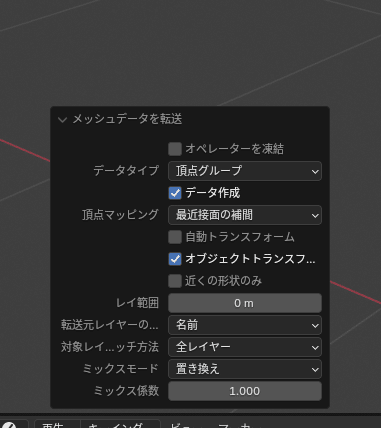Click the レイ範囲 label text
This screenshot has height=428, width=381.
coord(137,303)
